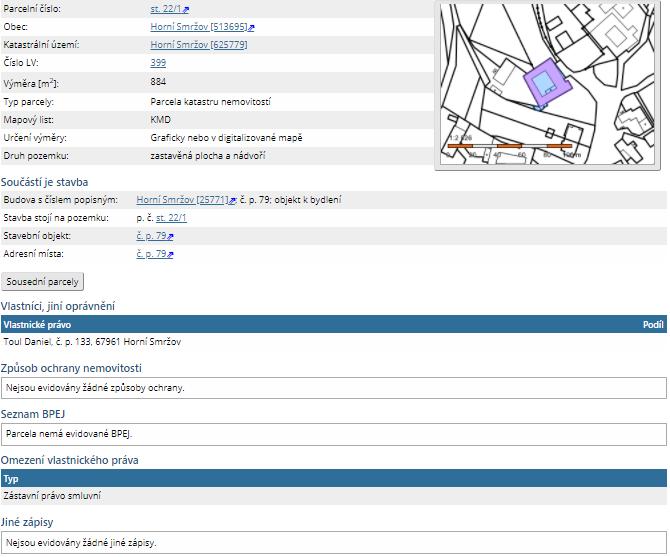Click the 'Součástí je stavba' heading
The height and width of the screenshot is (557, 670).
point(44,182)
